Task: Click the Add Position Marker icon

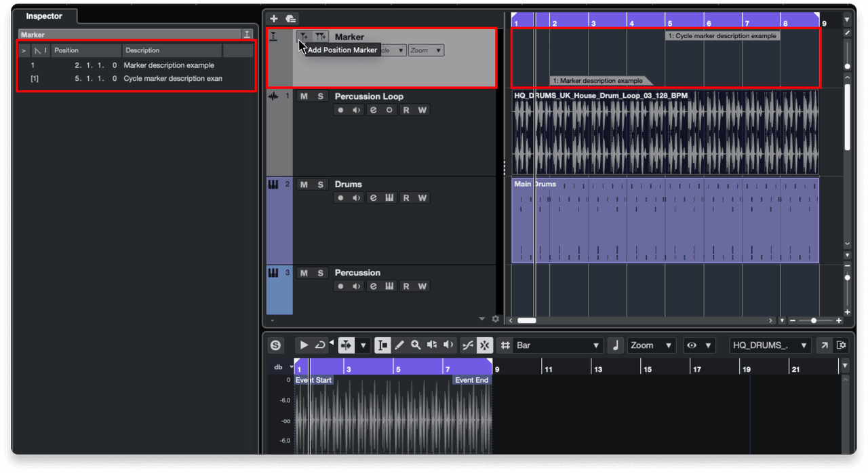Action: [x=303, y=36]
